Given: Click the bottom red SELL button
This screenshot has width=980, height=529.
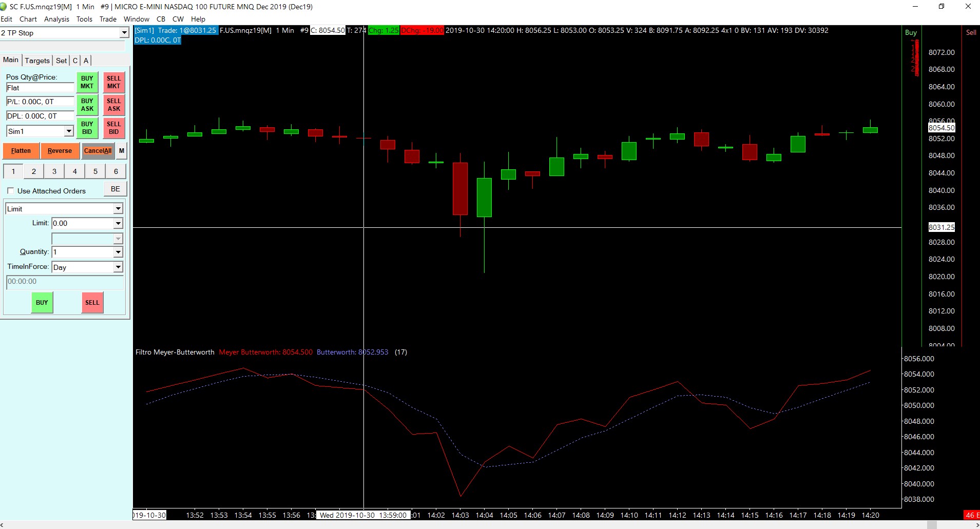Looking at the screenshot, I should click(92, 303).
